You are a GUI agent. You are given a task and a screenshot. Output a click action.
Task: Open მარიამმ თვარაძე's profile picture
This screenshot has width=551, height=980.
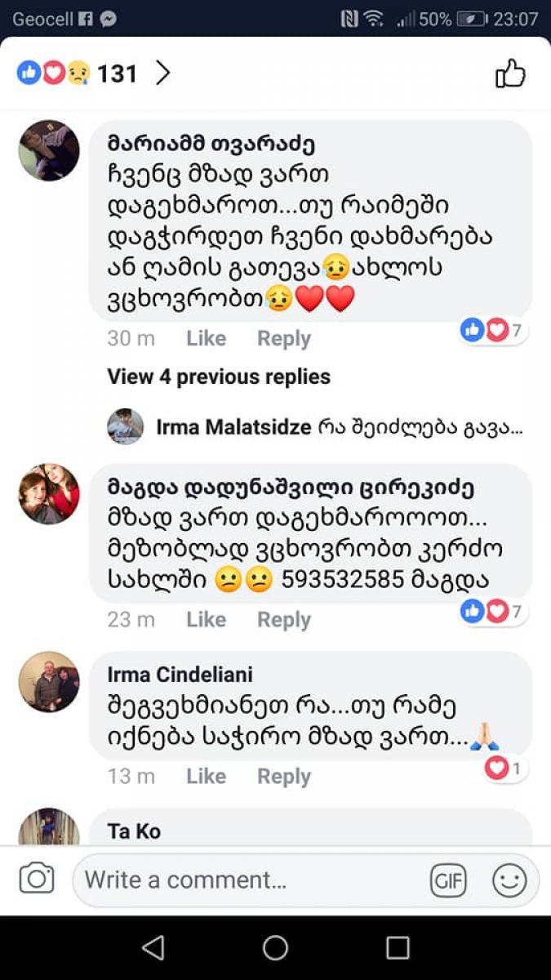(x=49, y=151)
